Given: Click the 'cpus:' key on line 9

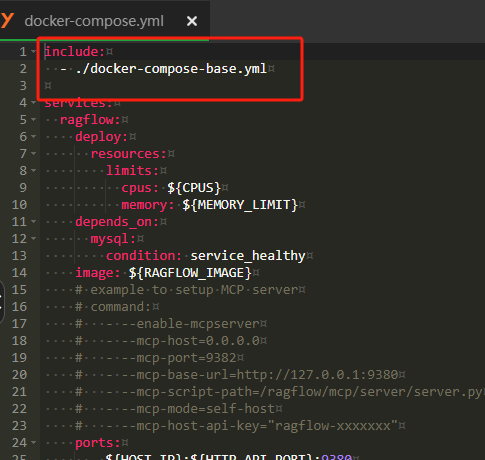Looking at the screenshot, I should coord(140,188).
